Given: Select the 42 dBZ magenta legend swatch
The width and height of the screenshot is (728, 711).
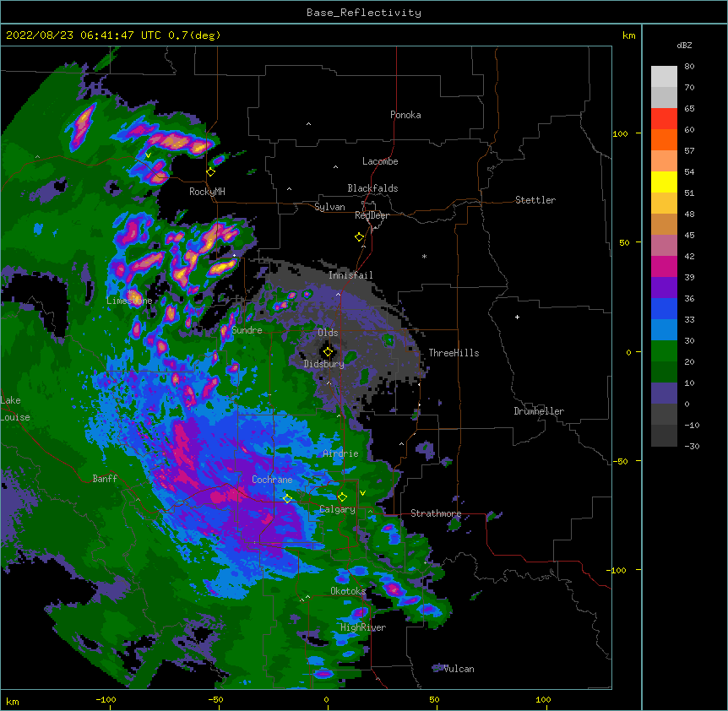Looking at the screenshot, I should click(664, 266).
